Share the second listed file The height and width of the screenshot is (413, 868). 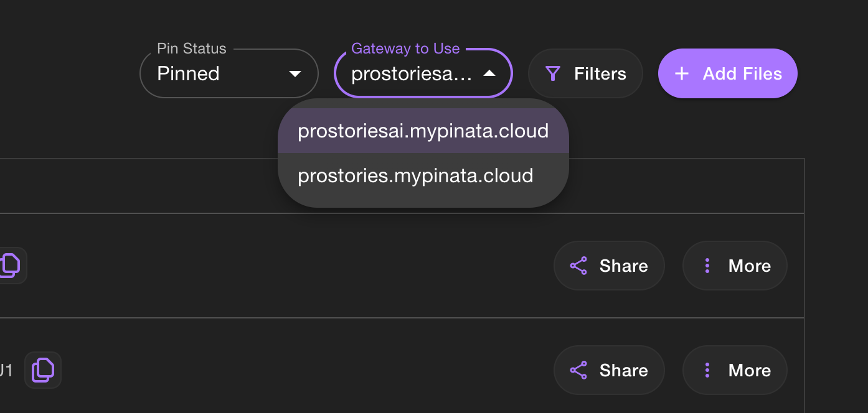[x=609, y=370]
